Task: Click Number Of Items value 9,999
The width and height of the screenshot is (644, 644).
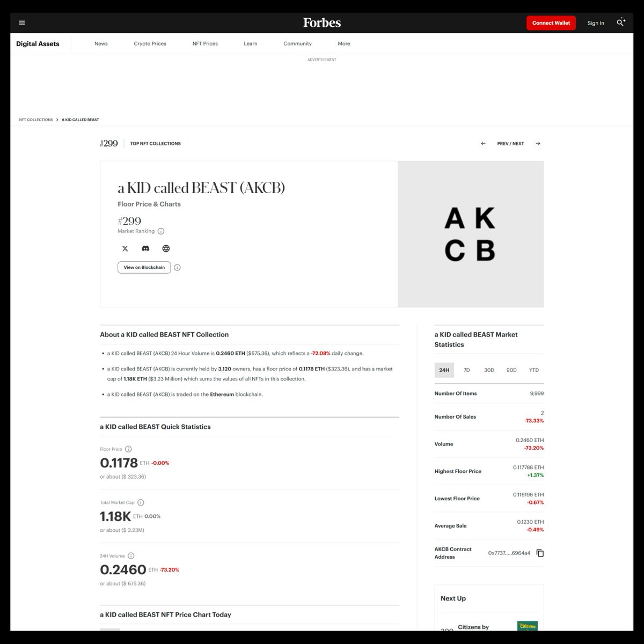Action: (537, 393)
